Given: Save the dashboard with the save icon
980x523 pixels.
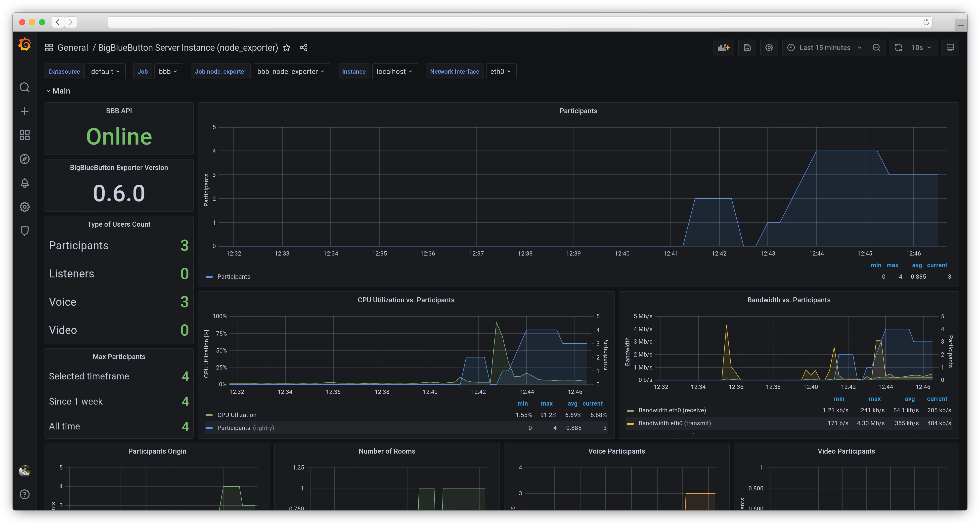Looking at the screenshot, I should click(747, 47).
